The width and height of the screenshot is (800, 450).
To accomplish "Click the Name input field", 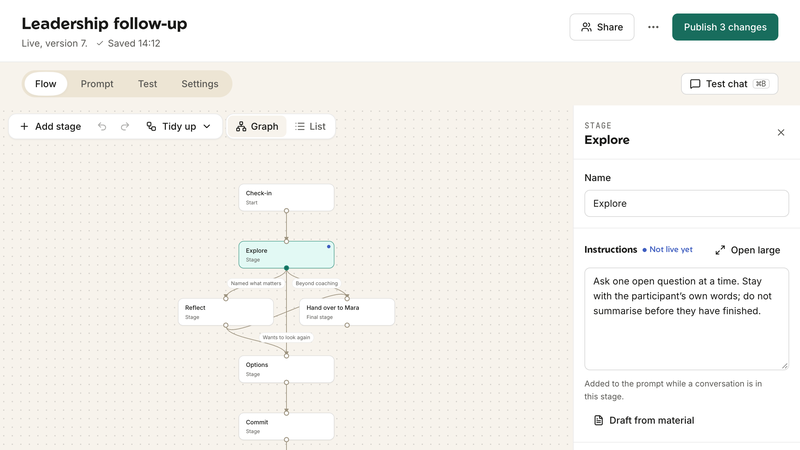I will pos(686,204).
